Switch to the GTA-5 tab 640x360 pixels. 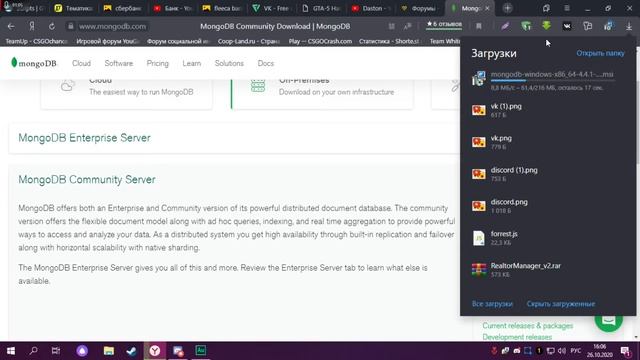[x=321, y=8]
